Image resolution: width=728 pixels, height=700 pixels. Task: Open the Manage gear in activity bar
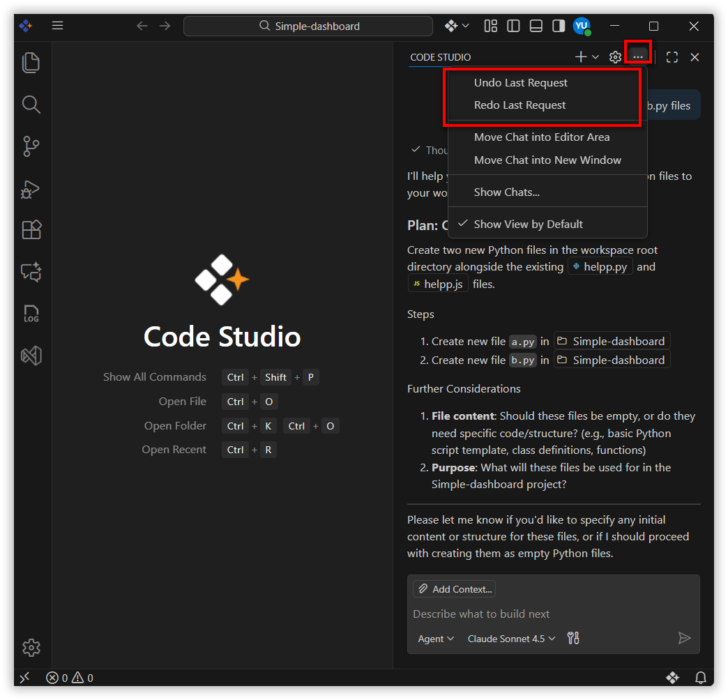tap(31, 648)
